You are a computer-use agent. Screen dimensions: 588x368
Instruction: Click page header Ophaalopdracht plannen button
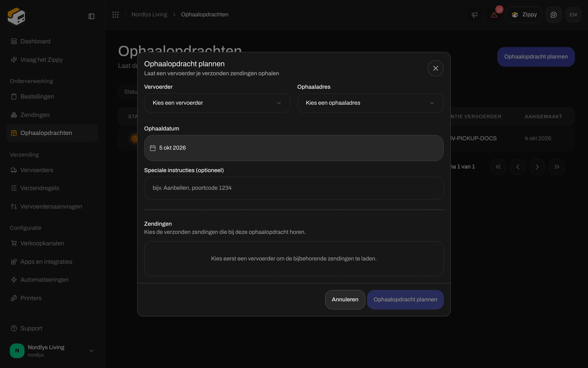point(536,57)
